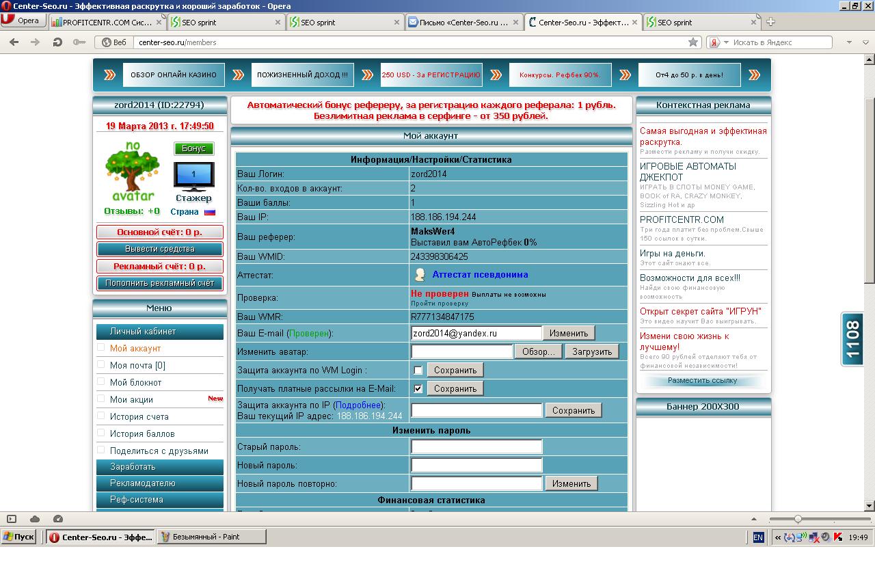875x588 pixels.
Task: Expand the Рекламодателю menu section
Action: point(160,483)
